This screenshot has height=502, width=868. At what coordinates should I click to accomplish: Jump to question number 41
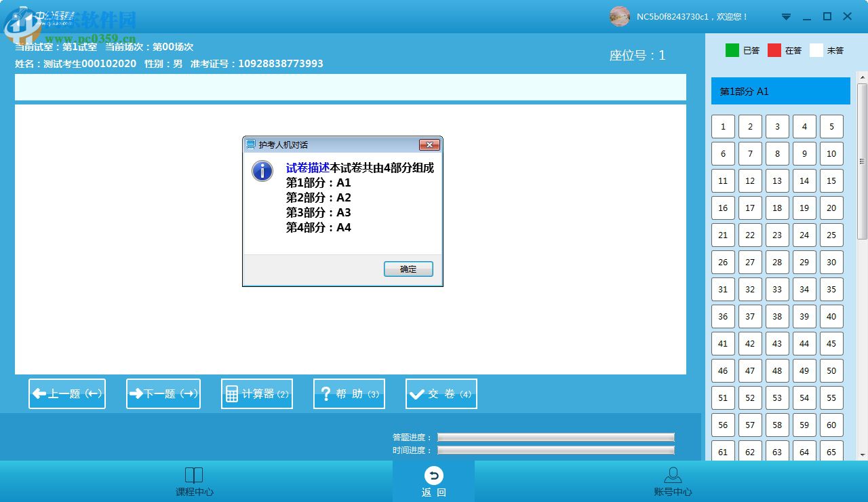[723, 344]
